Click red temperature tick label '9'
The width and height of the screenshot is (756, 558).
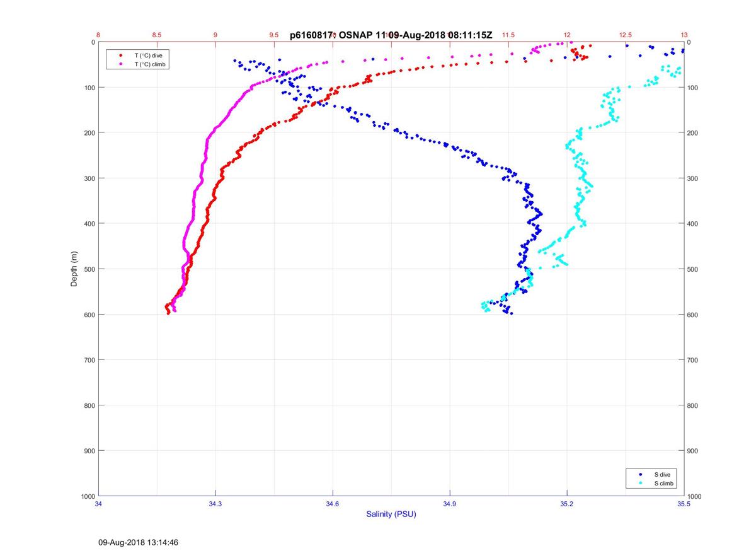pyautogui.click(x=215, y=35)
